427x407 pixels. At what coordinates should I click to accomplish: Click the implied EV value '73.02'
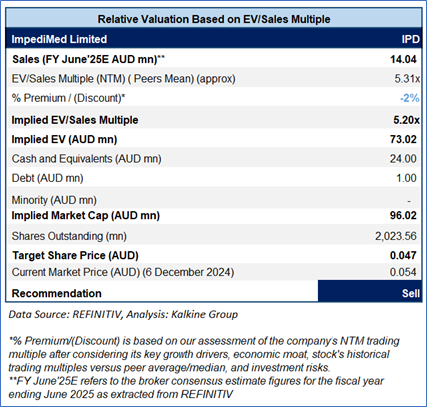point(403,139)
